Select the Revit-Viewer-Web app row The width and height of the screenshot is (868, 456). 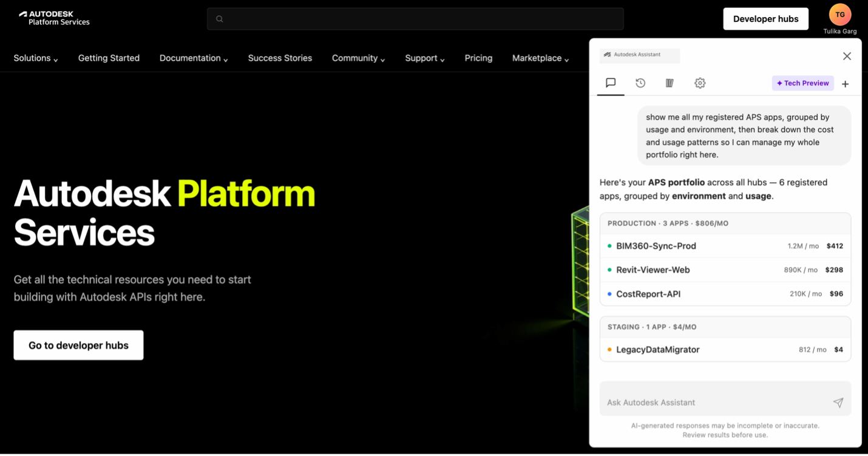coord(725,270)
